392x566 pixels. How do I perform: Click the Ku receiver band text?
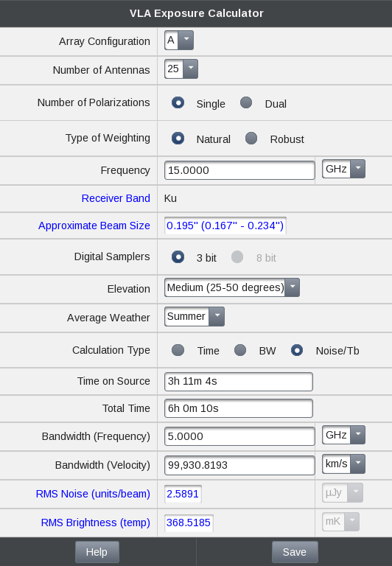170,198
